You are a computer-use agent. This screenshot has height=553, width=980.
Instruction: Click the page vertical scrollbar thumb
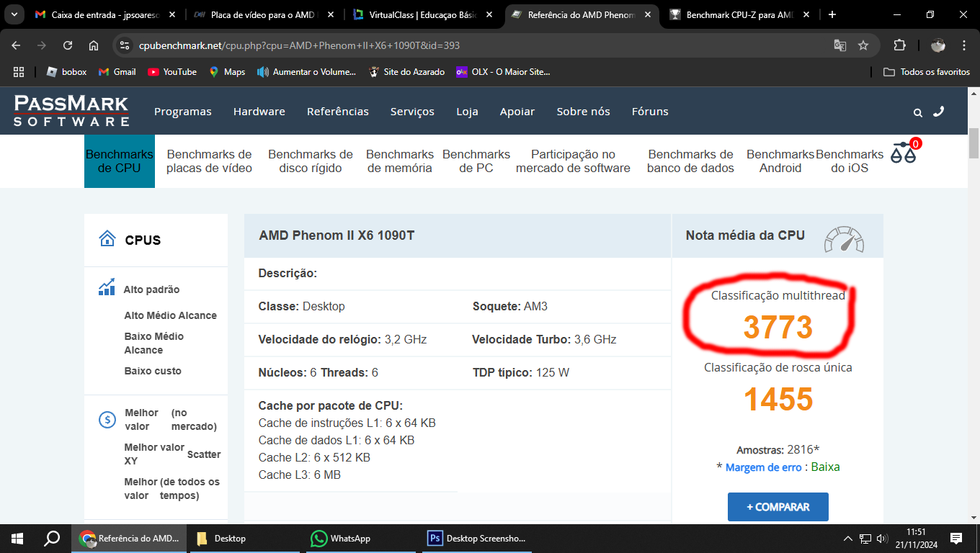coord(974,143)
